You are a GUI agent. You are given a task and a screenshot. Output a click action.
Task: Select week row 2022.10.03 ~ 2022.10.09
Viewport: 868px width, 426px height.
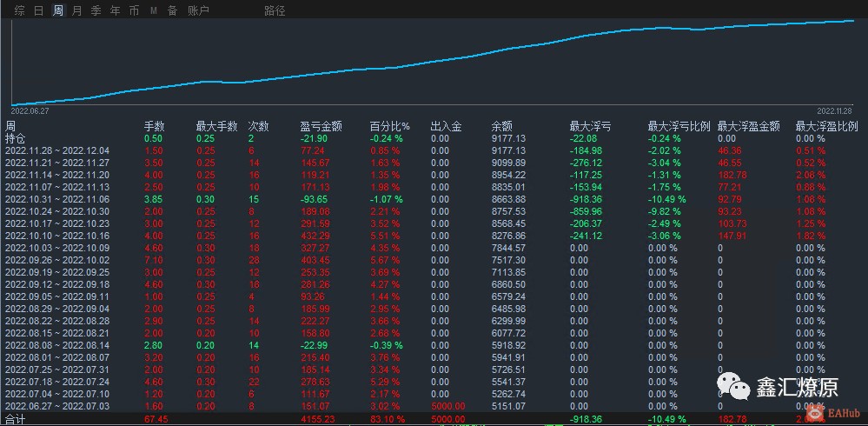click(57, 248)
